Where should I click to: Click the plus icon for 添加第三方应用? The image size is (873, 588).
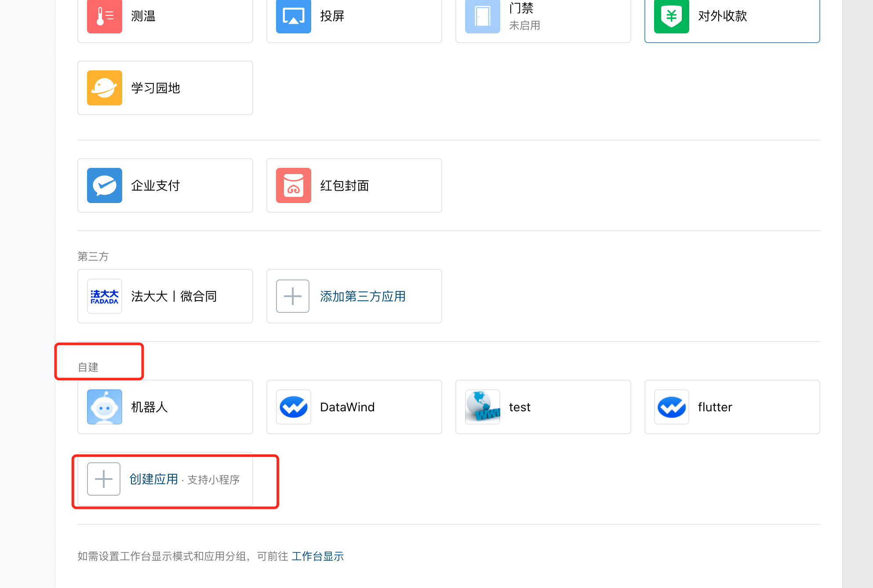pos(293,296)
